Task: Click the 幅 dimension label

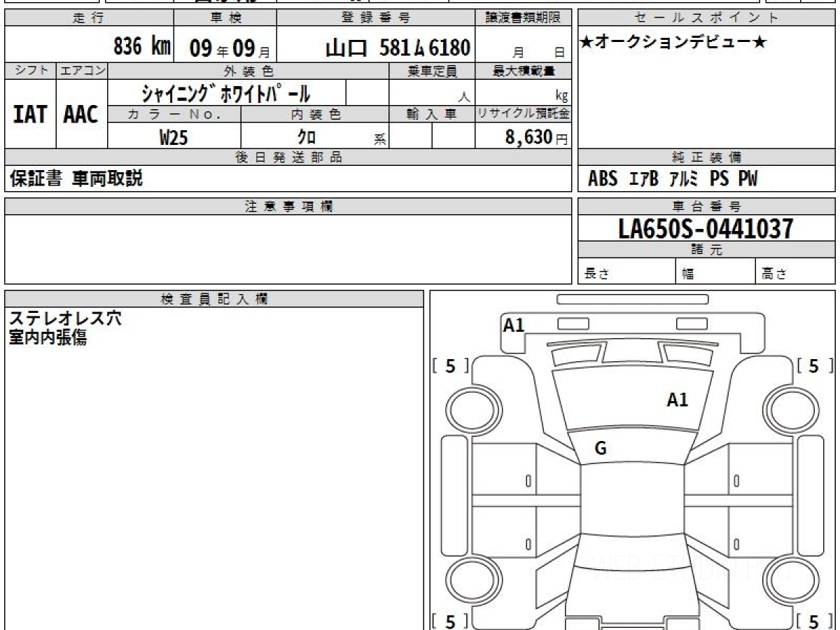Action: [688, 274]
